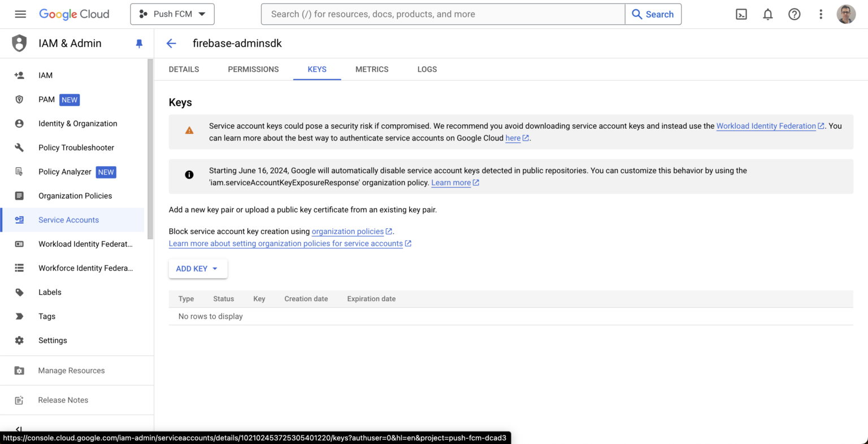
Task: Open the organization policies link
Action: (x=348, y=232)
